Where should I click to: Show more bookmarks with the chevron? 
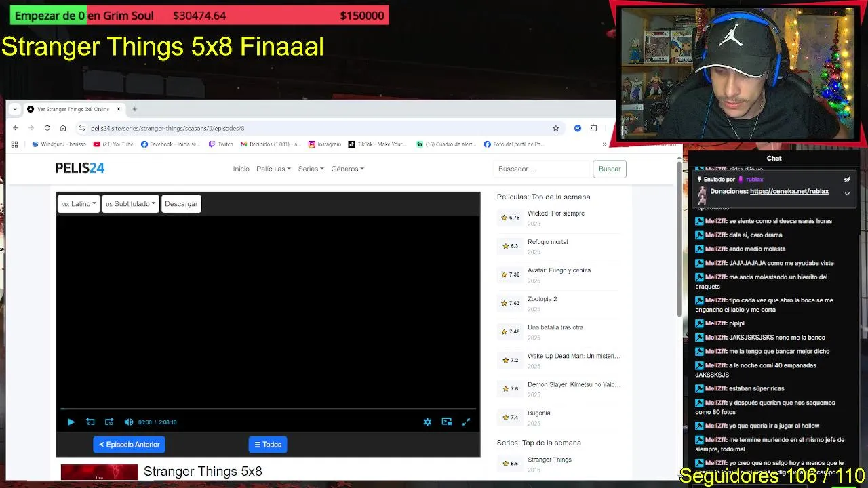click(x=604, y=144)
